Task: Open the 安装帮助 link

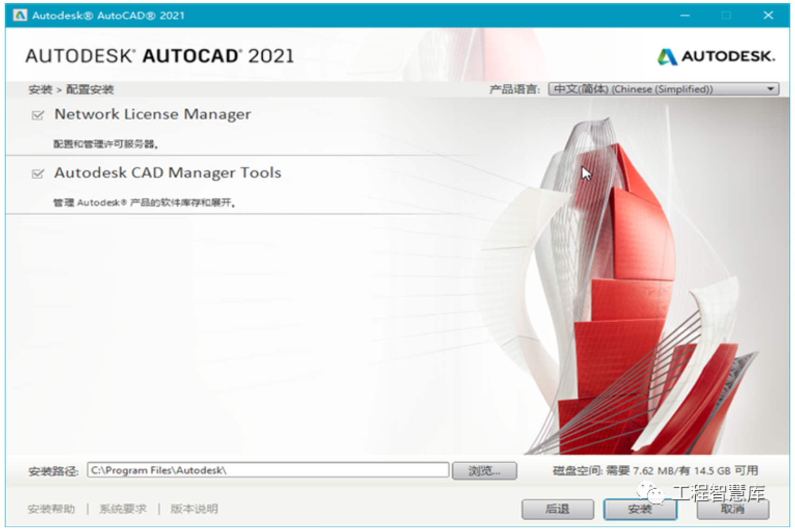Action: [x=51, y=509]
